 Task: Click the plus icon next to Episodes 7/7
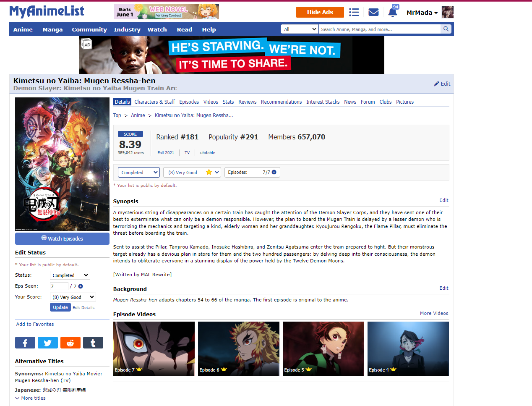point(274,172)
